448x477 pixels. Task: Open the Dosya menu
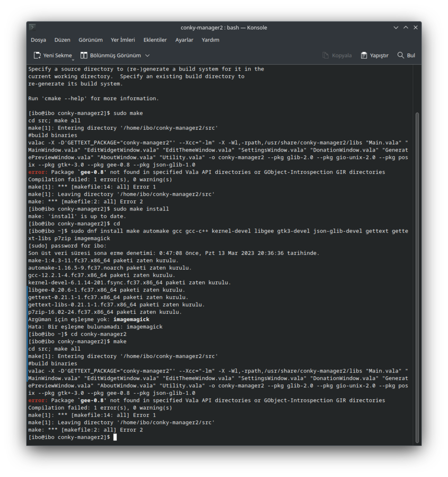pos(38,40)
